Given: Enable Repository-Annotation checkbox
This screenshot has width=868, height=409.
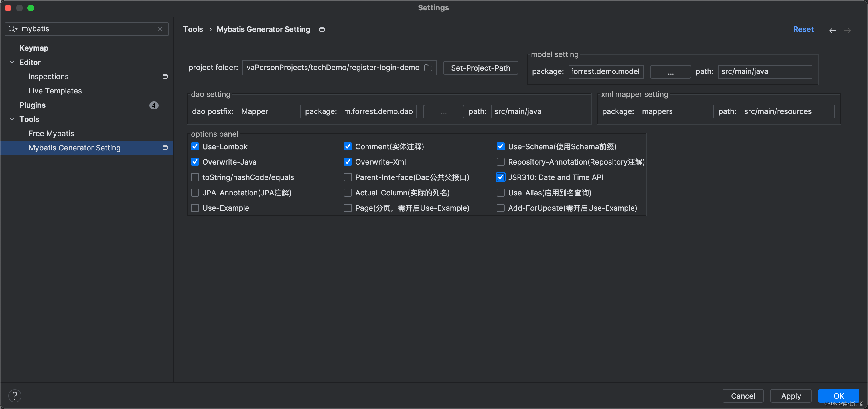Looking at the screenshot, I should (x=501, y=162).
